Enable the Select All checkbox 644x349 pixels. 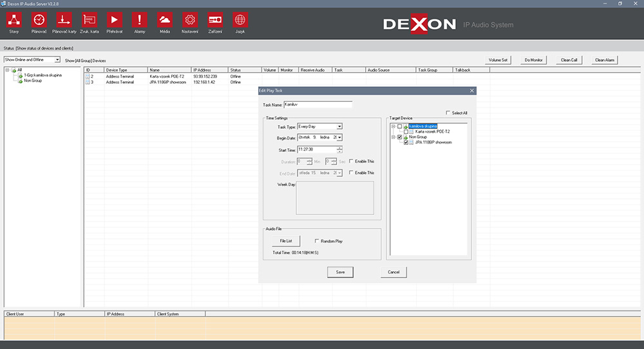coord(448,113)
